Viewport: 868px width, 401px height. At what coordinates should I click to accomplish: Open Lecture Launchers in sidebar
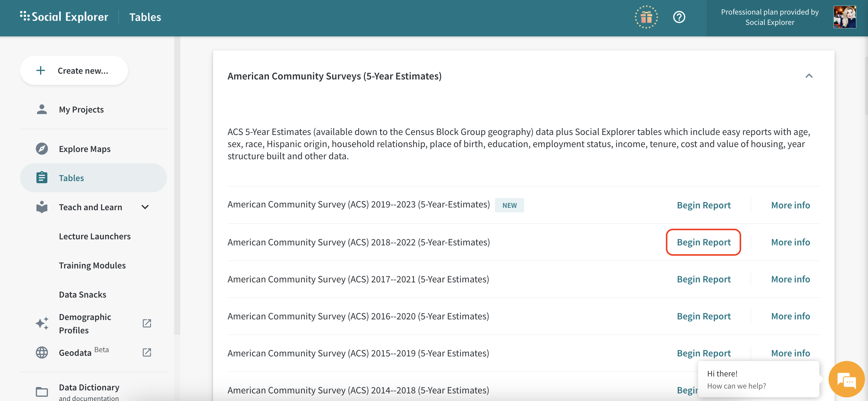click(95, 236)
